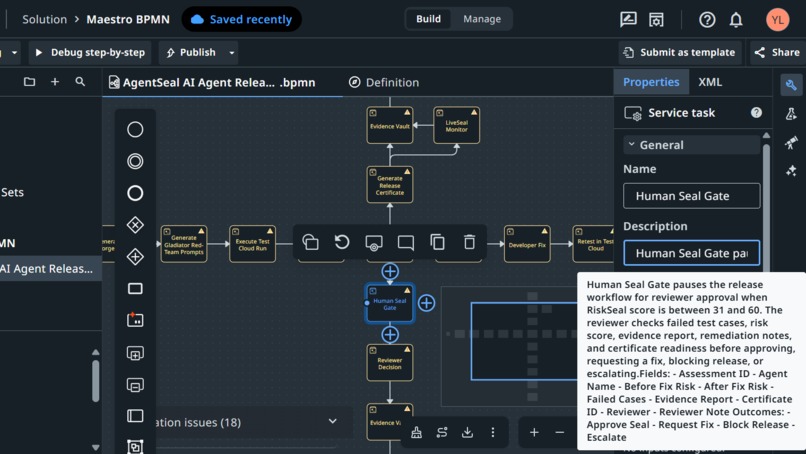Screen dimensions: 806x454
Task: Click the Saved recently status pill
Action: tap(241, 20)
